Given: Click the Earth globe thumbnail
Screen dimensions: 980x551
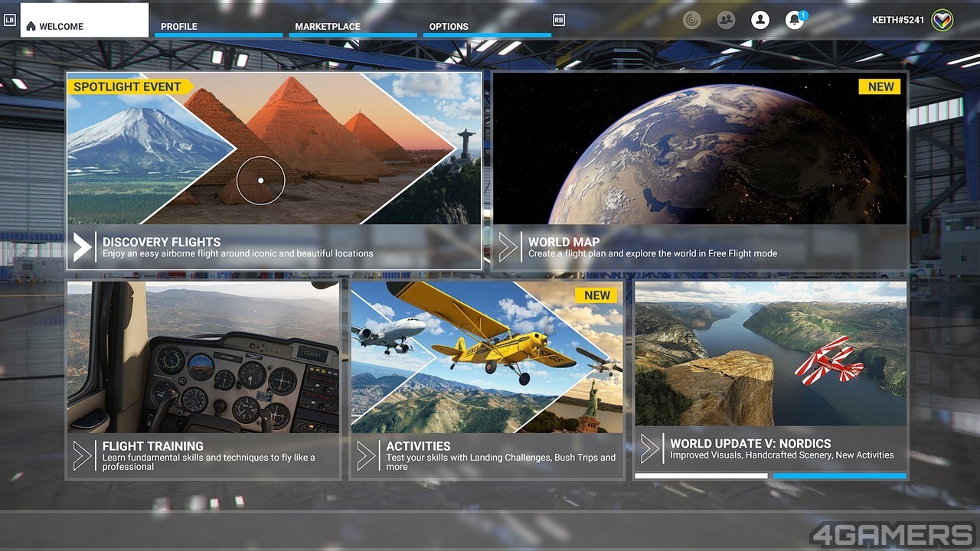Looking at the screenshot, I should [700, 148].
